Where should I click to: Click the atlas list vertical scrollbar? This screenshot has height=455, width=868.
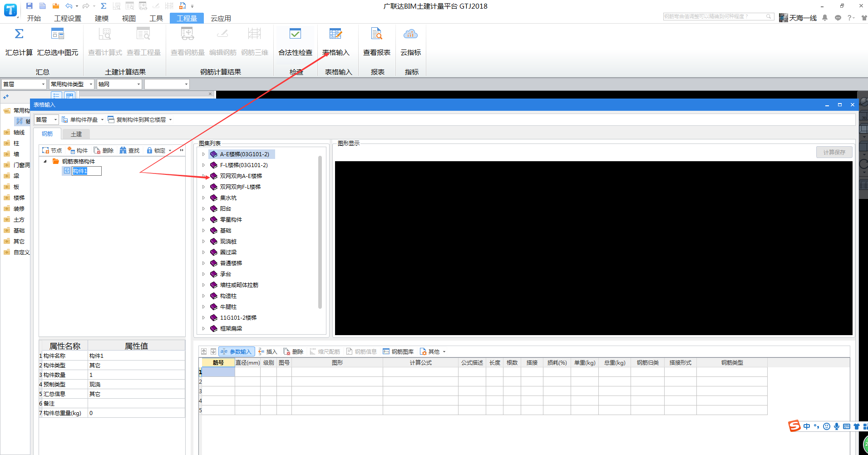click(320, 232)
